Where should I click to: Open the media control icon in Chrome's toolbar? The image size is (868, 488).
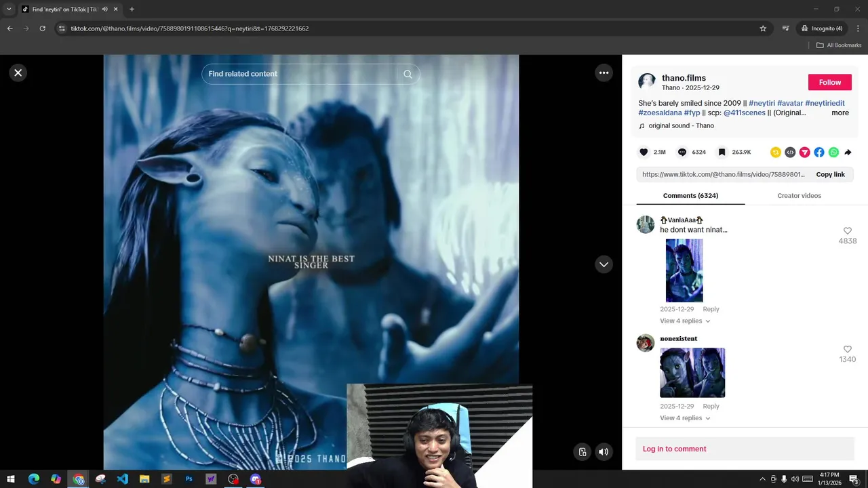point(785,28)
